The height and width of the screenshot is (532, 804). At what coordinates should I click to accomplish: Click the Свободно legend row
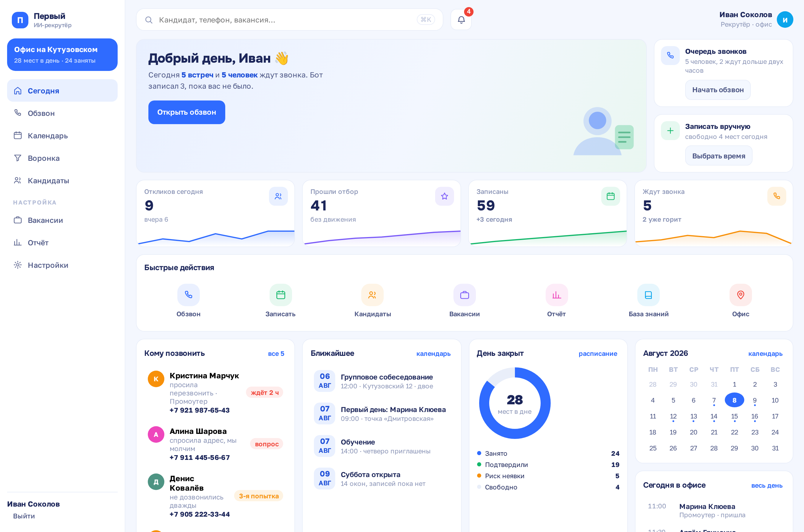(548, 487)
